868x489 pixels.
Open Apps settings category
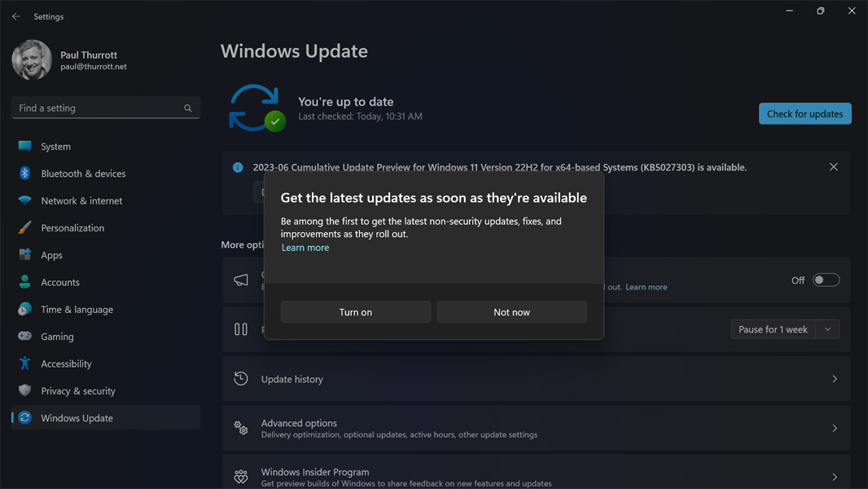106,255
